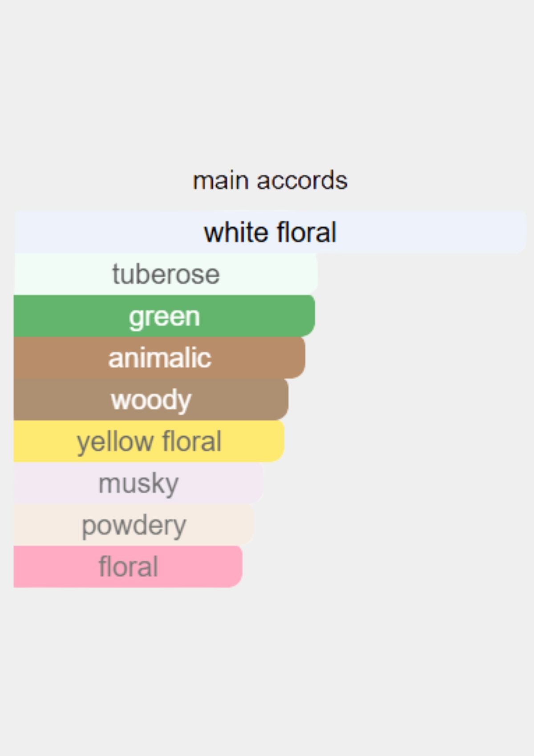Choose the musky accord bar
Screen dimensions: 534x756
138,483
